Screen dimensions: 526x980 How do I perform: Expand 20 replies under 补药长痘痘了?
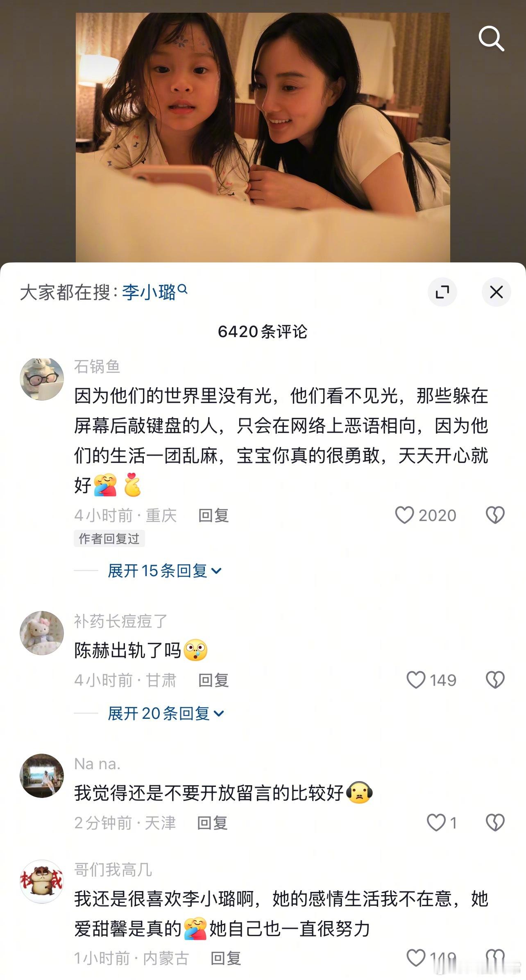[x=166, y=713]
